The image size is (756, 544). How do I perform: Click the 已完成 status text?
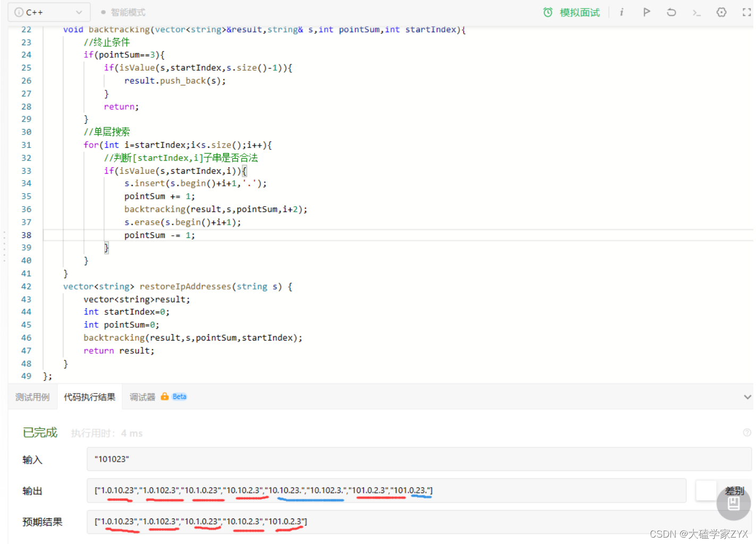point(40,432)
